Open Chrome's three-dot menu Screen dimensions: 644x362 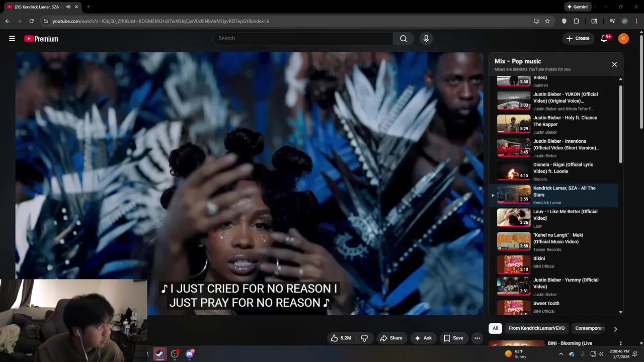636,21
